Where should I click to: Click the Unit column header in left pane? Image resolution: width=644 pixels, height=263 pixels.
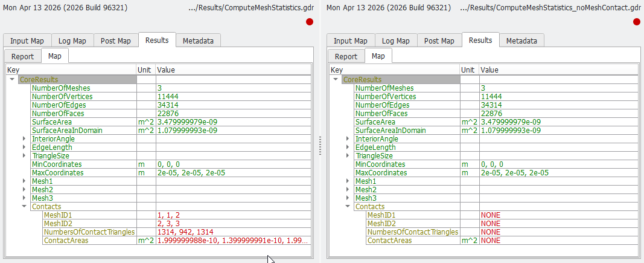coord(146,70)
